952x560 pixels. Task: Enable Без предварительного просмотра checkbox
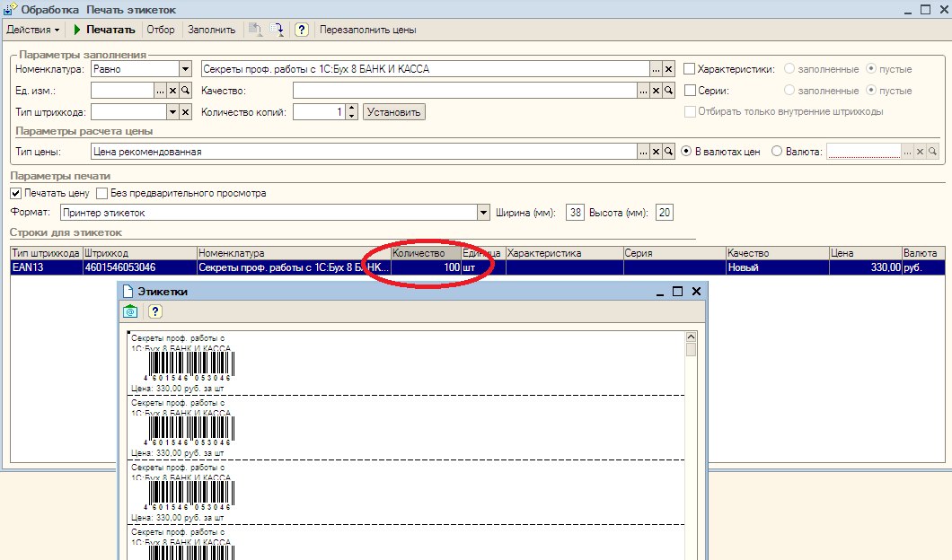[x=102, y=194]
